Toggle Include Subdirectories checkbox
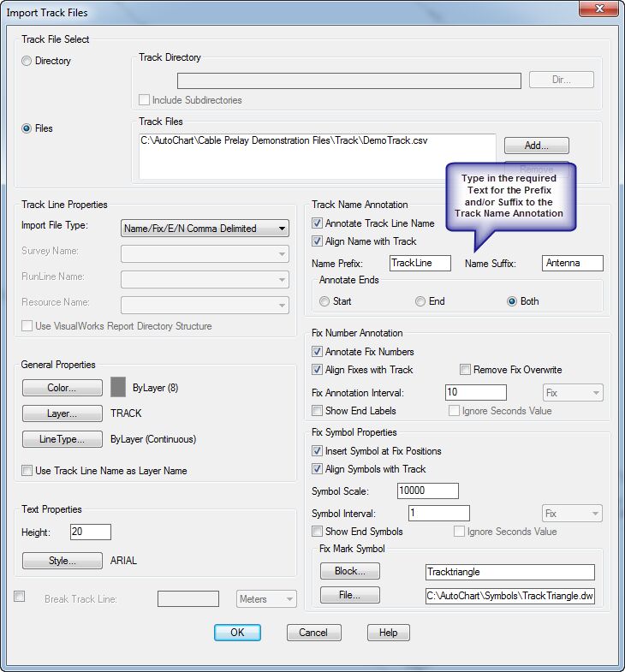 (144, 100)
